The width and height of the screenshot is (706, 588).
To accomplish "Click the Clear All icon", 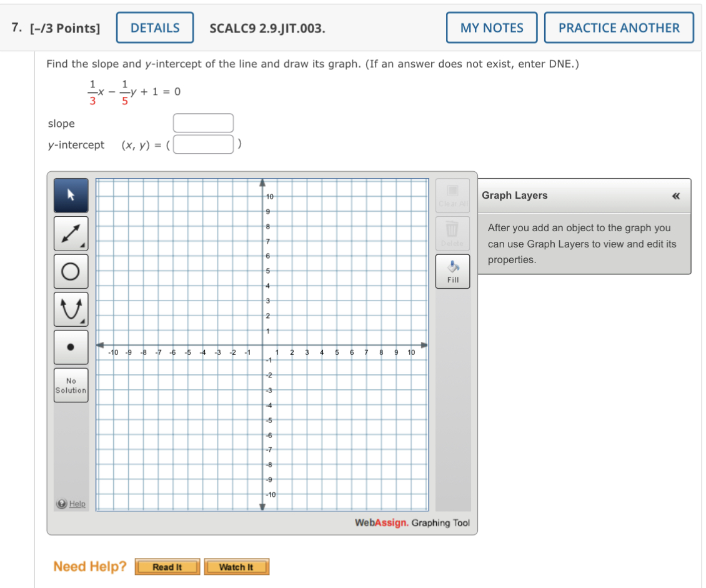I will point(452,195).
